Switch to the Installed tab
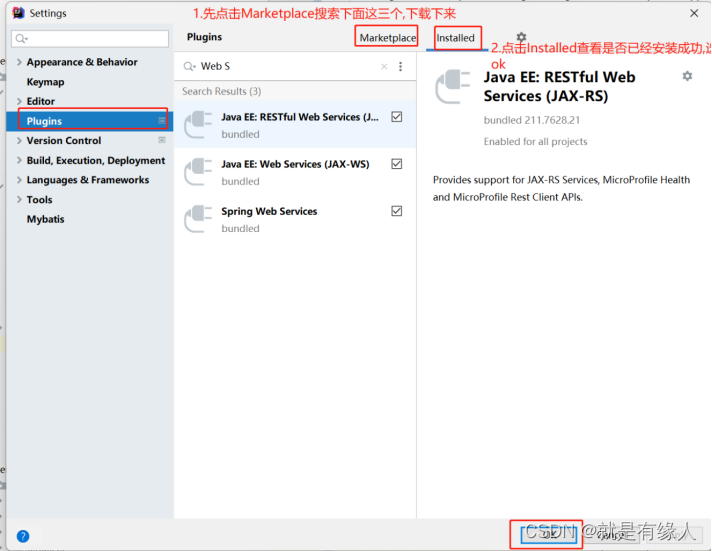This screenshot has width=712, height=551. [455, 38]
